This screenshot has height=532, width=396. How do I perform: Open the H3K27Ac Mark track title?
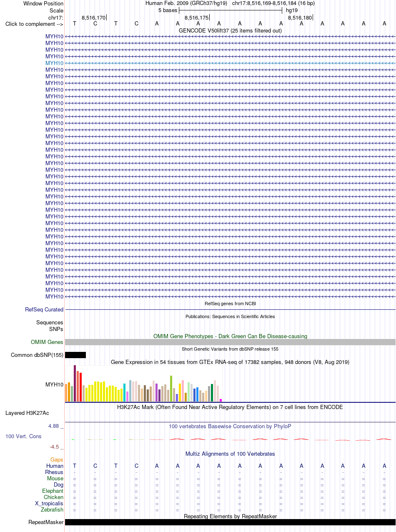(x=230, y=407)
